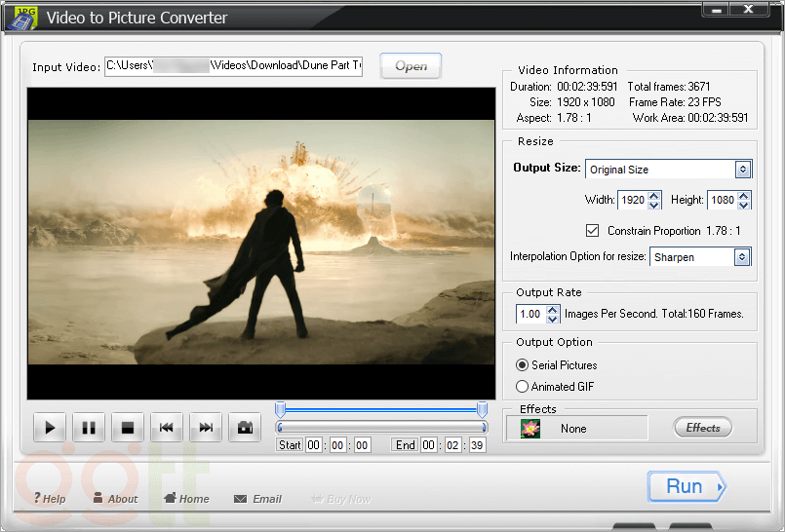This screenshot has width=785, height=532.
Task: Toggle the Constrain Proportion checkbox
Action: coord(592,231)
